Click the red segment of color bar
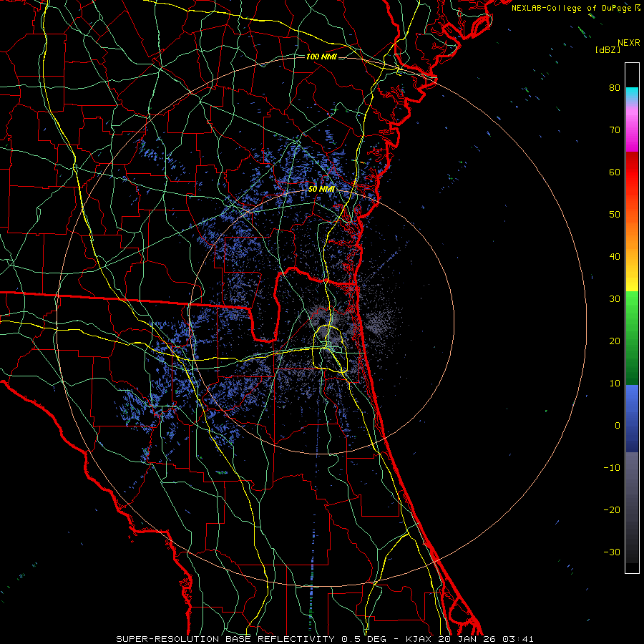Screen dimensions: 644x644 click(632, 172)
